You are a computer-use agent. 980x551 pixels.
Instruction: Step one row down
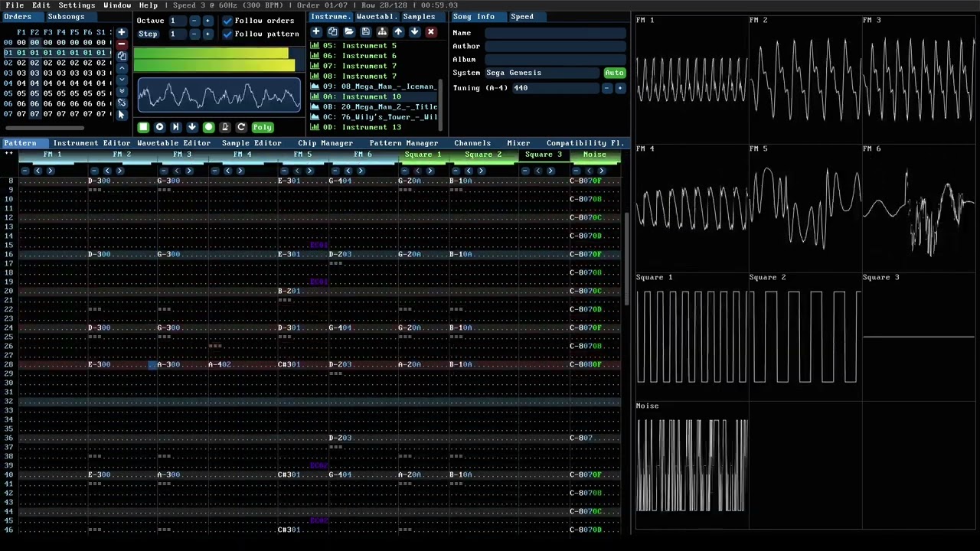point(191,127)
